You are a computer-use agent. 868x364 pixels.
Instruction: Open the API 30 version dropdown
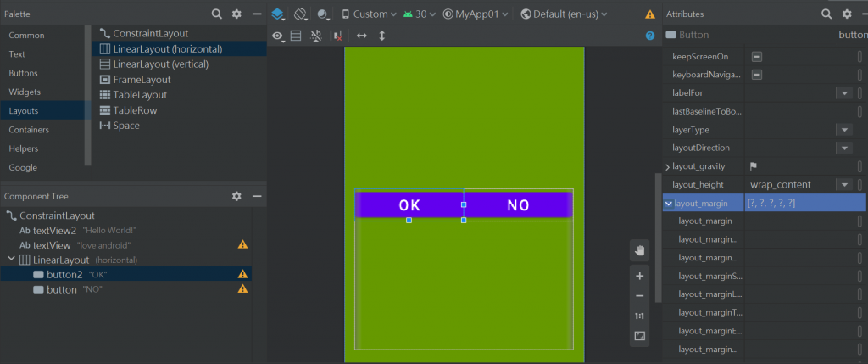pyautogui.click(x=419, y=14)
